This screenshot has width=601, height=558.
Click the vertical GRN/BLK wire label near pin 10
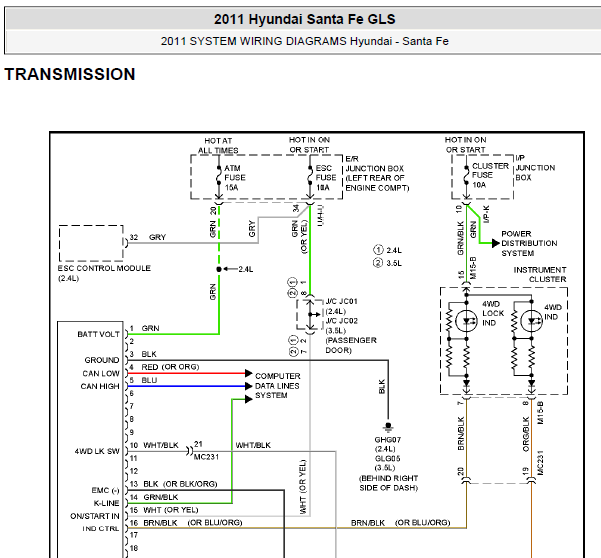point(460,238)
